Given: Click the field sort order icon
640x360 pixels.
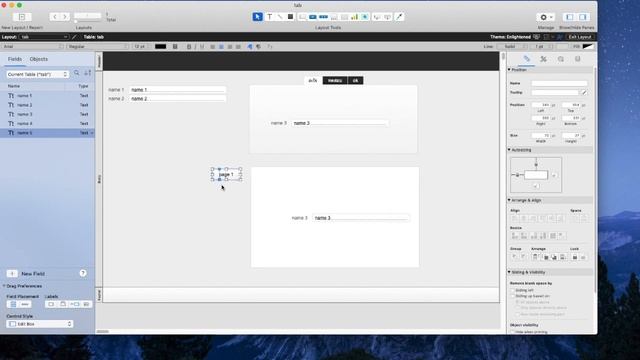Looking at the screenshot, I should [x=87, y=73].
